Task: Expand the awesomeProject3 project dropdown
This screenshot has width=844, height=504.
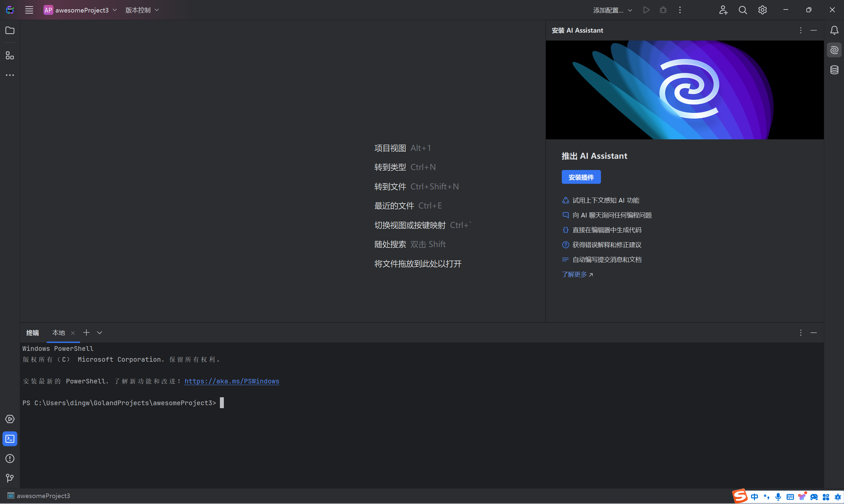Action: [81, 10]
